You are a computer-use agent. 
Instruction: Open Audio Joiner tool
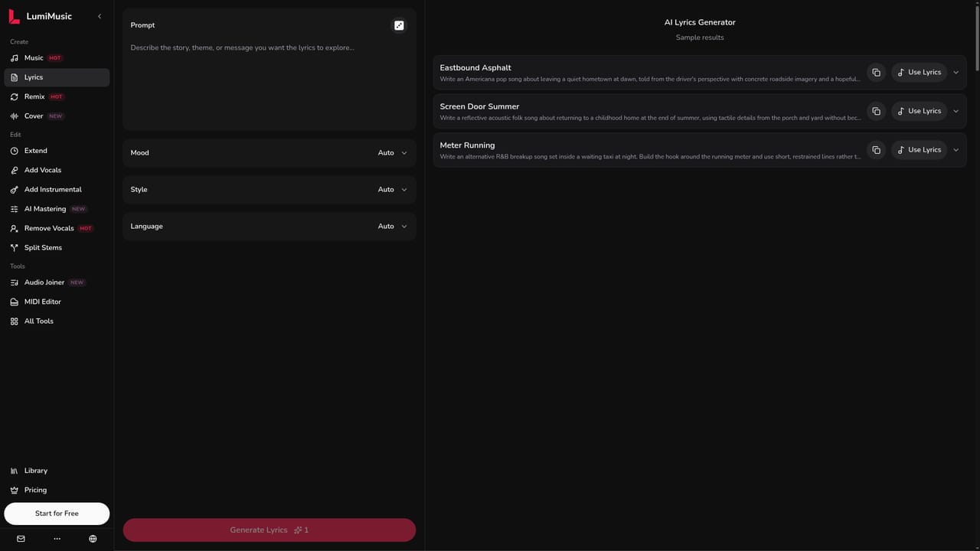pos(57,282)
